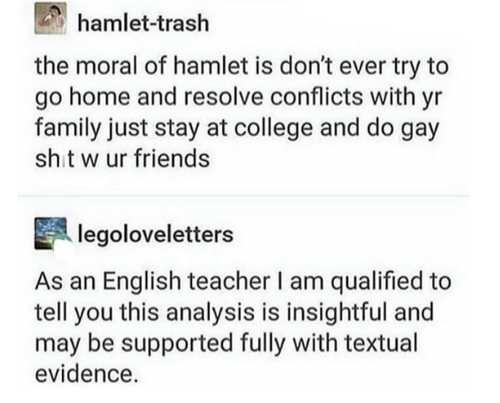
Task: Visit the legoloveletters username link
Action: [155, 234]
